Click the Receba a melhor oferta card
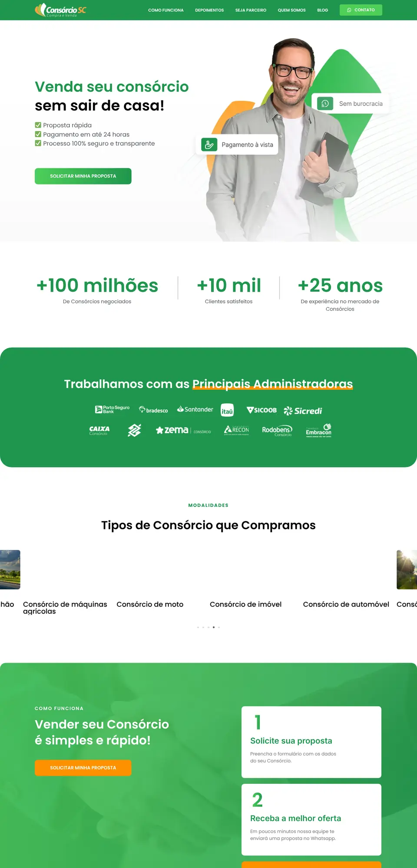The width and height of the screenshot is (417, 868). (x=311, y=819)
